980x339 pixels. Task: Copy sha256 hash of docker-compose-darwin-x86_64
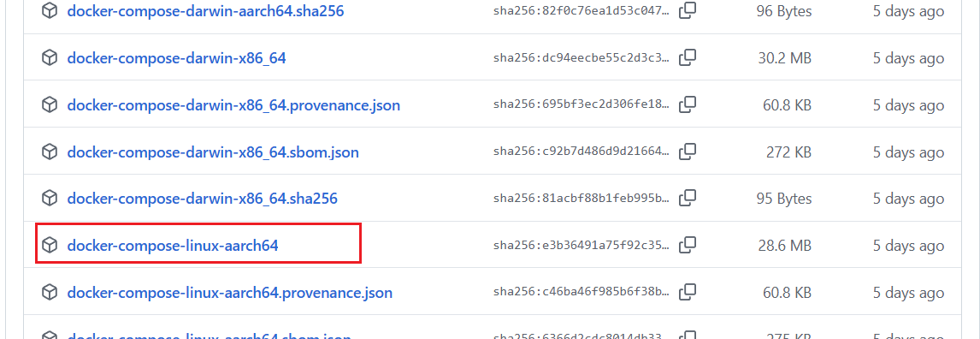click(688, 57)
